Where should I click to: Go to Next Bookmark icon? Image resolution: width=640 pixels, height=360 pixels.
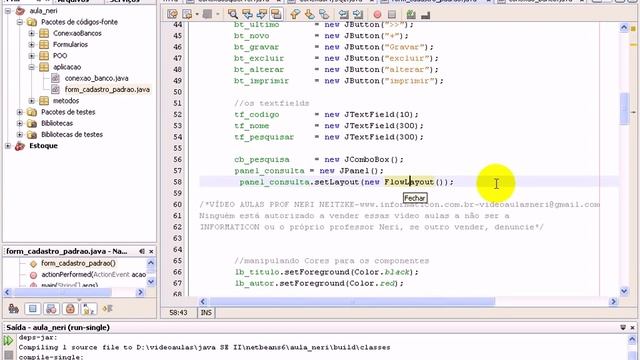pos(310,15)
